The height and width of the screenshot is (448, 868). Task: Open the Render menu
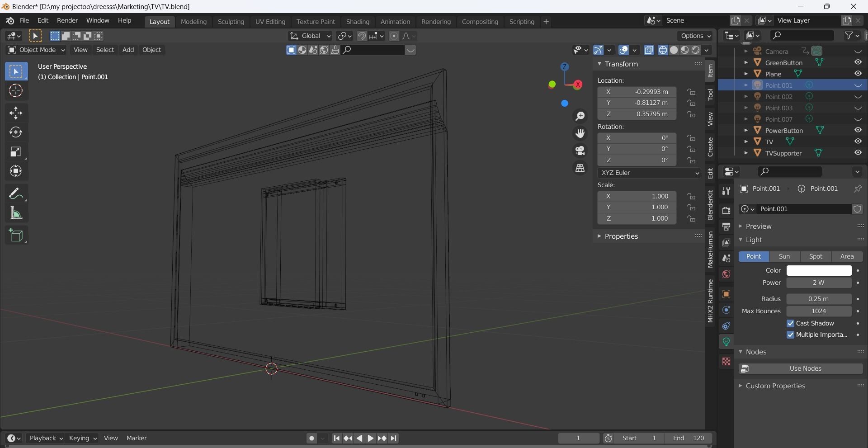(67, 21)
